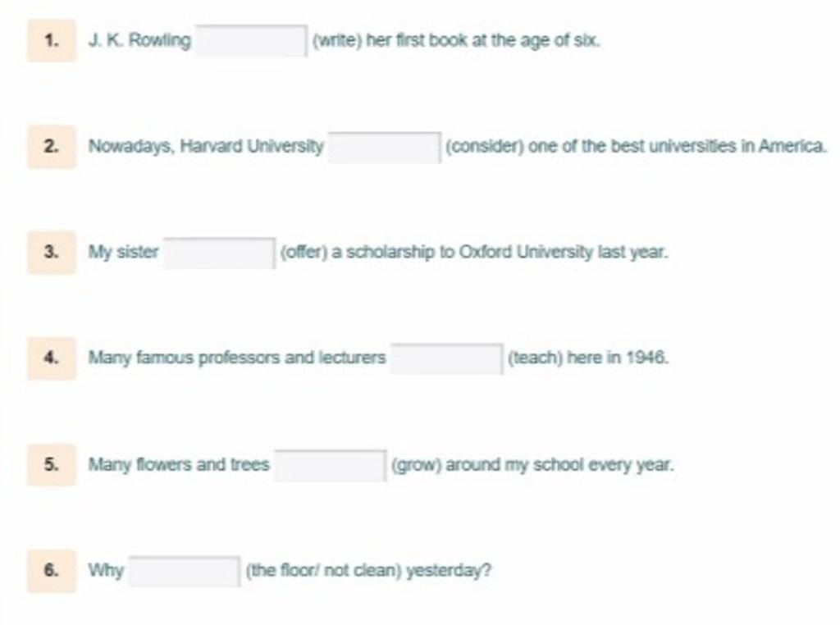Image resolution: width=840 pixels, height=625 pixels.
Task: Click the question number 4 badge
Action: 52,358
